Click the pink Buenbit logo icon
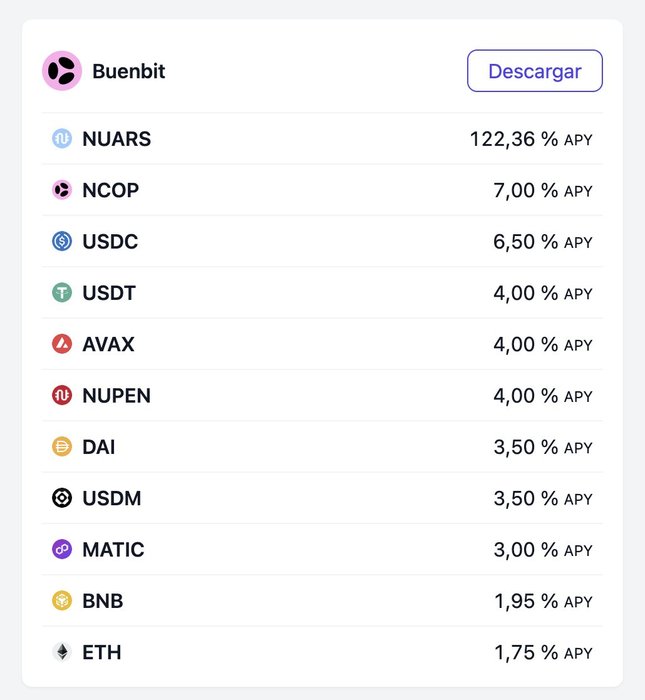The image size is (645, 700). pyautogui.click(x=62, y=71)
